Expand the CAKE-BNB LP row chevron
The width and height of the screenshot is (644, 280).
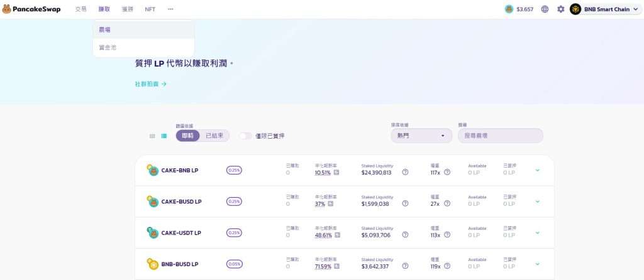(x=537, y=170)
